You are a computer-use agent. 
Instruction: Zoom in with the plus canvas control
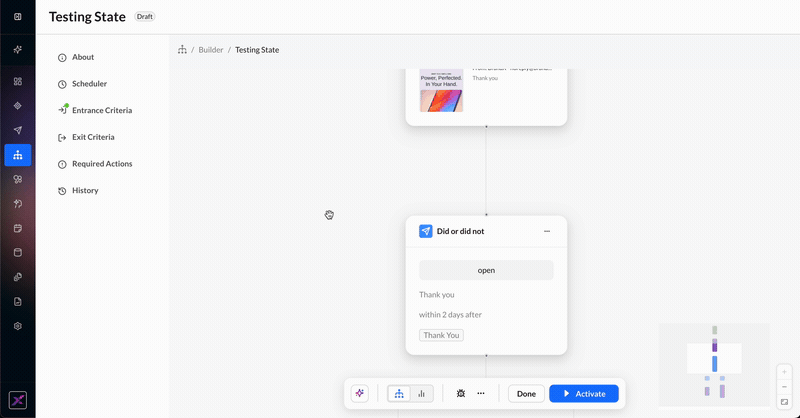click(784, 372)
